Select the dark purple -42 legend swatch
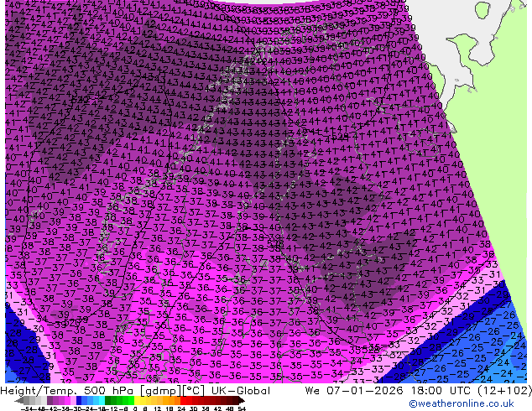Screen dimensions: 532x411 pos(50,400)
